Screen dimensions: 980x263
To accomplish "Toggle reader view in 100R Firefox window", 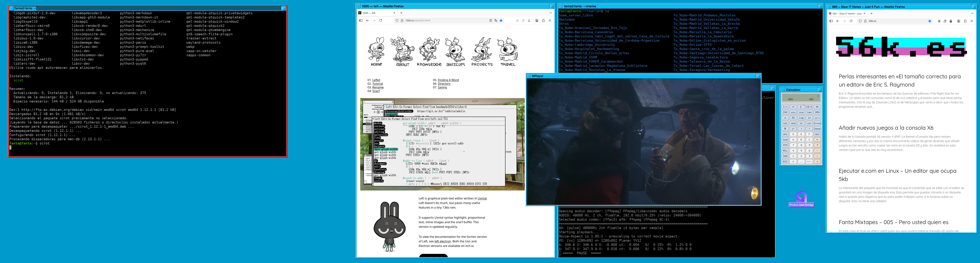I will coord(490,20).
